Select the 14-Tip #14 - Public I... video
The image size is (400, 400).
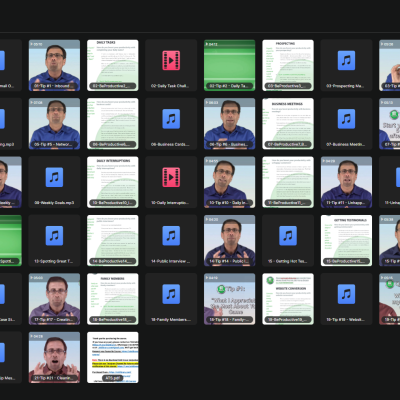pyautogui.click(x=229, y=240)
